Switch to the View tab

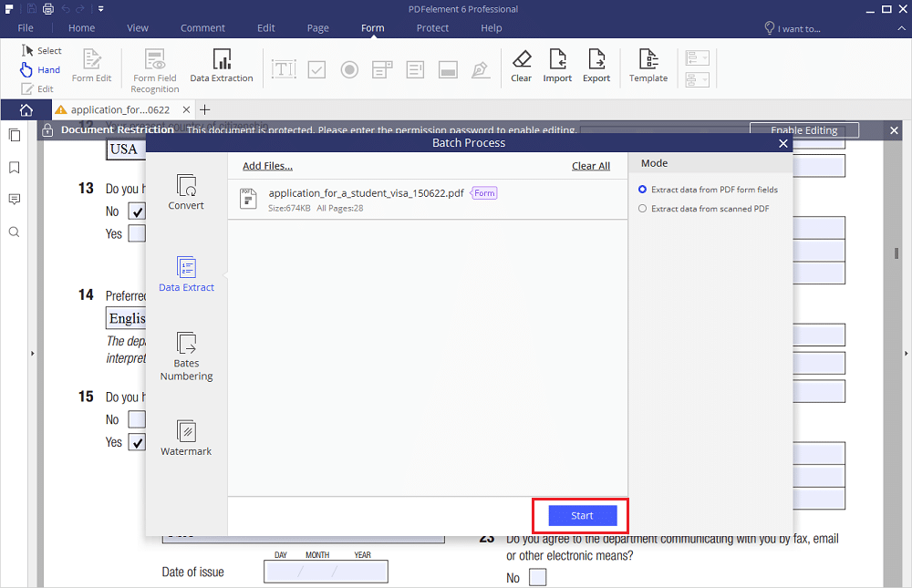click(138, 28)
